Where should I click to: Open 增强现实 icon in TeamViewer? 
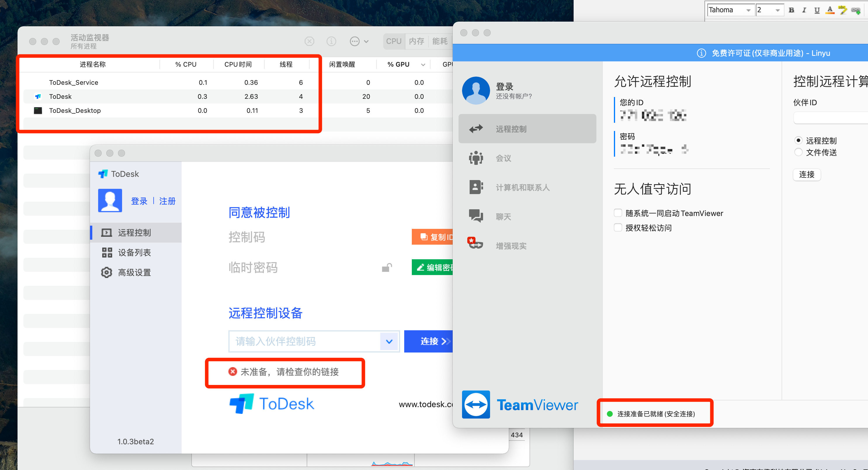(x=475, y=243)
